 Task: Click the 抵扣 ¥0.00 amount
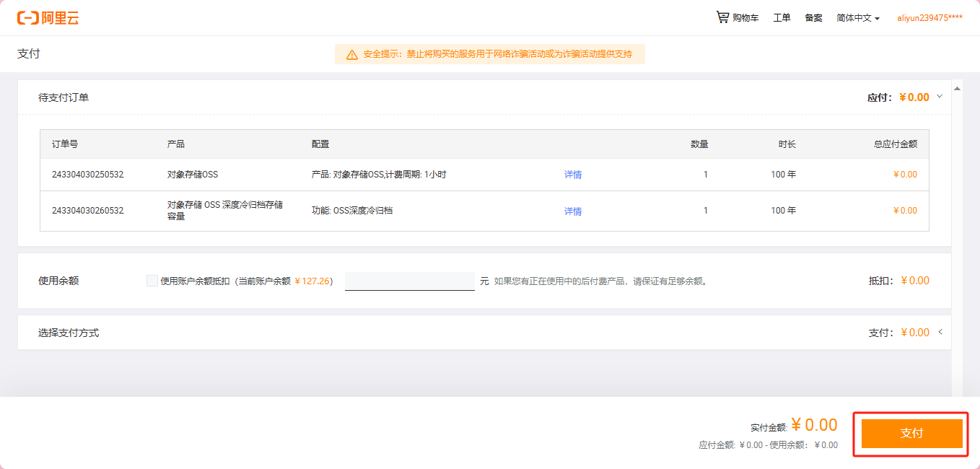point(915,281)
